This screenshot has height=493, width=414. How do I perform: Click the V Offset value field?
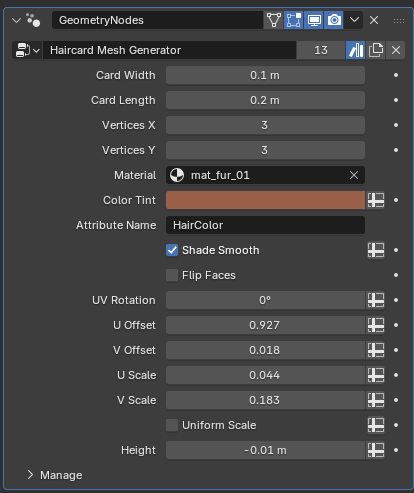coord(265,350)
